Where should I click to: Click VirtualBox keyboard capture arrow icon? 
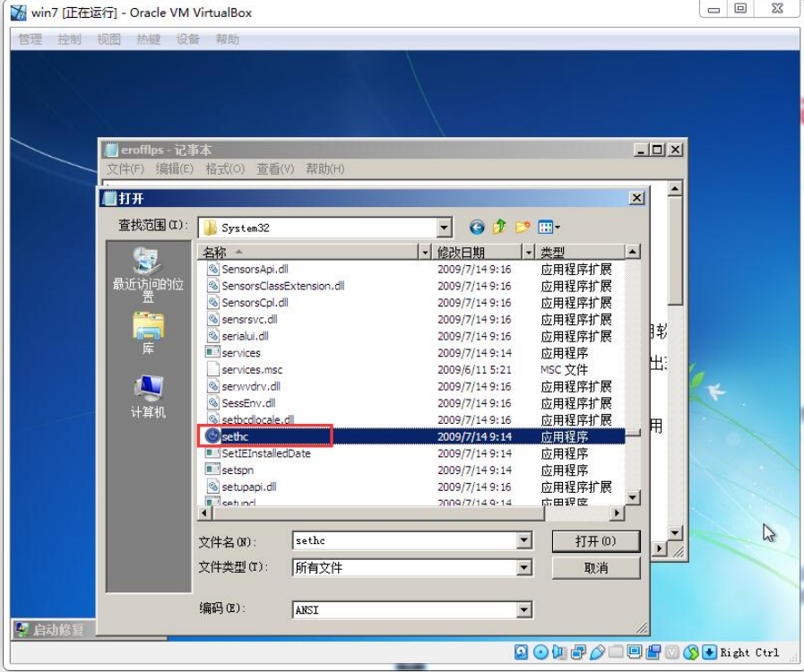tap(710, 652)
